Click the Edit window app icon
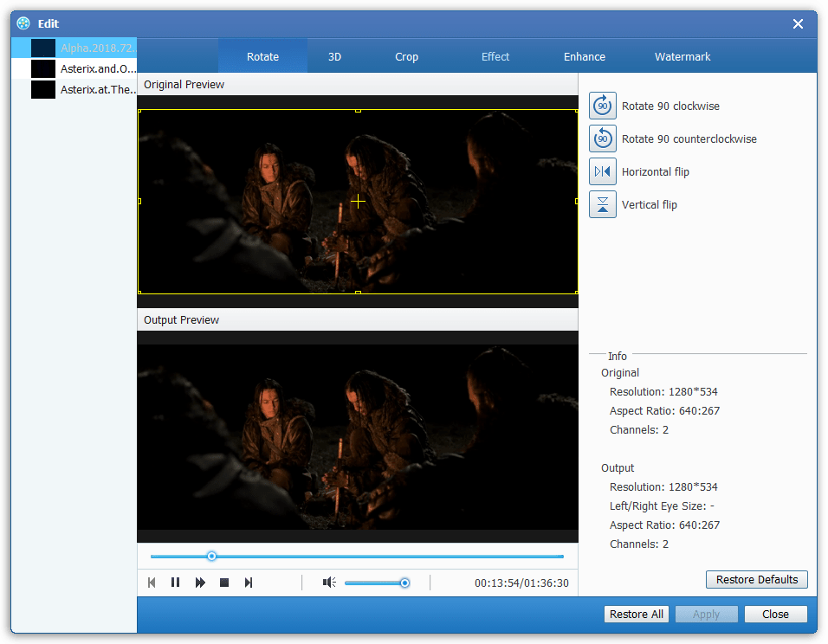The image size is (828, 644). point(23,23)
